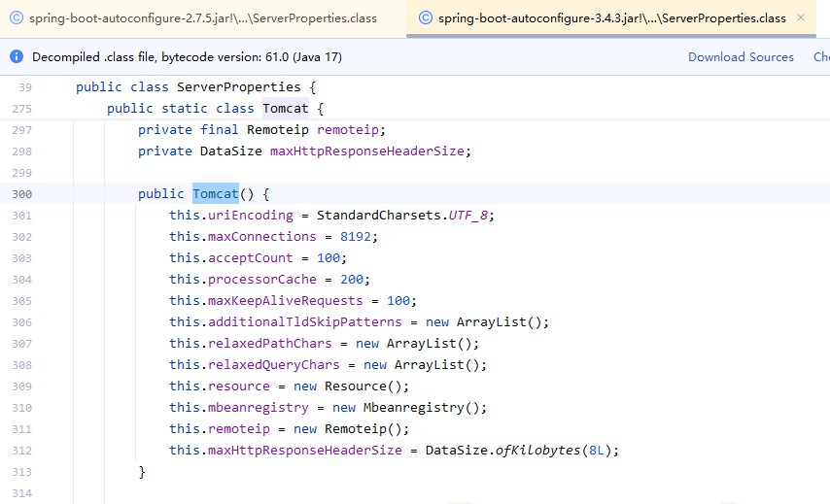
Task: Click the highlighted Tomcat constructor name
Action: 216,193
